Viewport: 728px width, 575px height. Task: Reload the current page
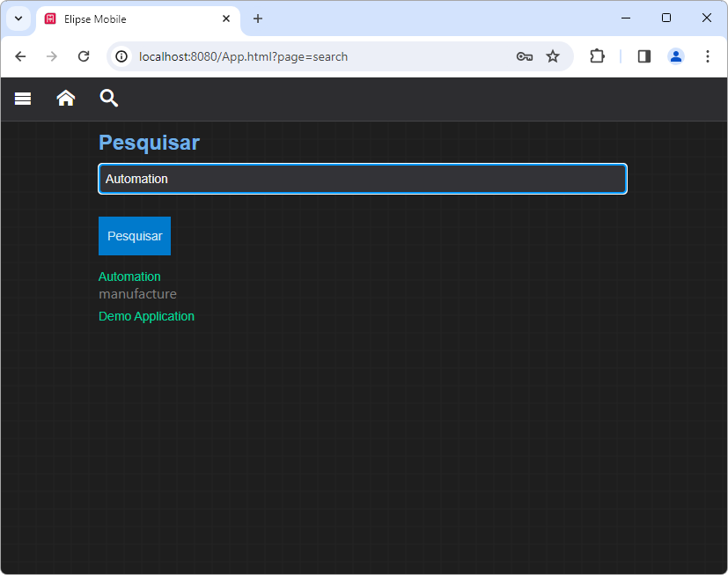(84, 56)
